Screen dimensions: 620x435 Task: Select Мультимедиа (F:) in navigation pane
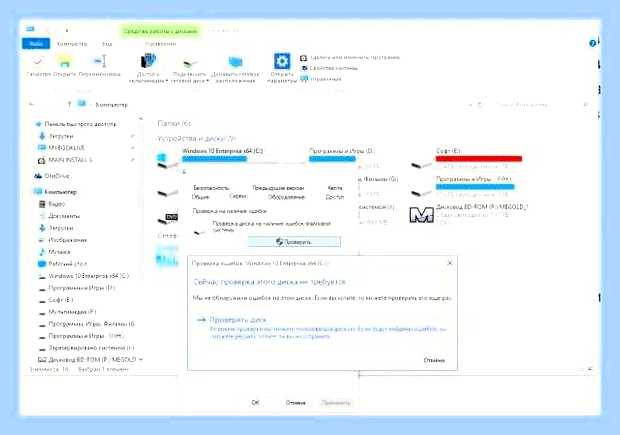(67, 312)
